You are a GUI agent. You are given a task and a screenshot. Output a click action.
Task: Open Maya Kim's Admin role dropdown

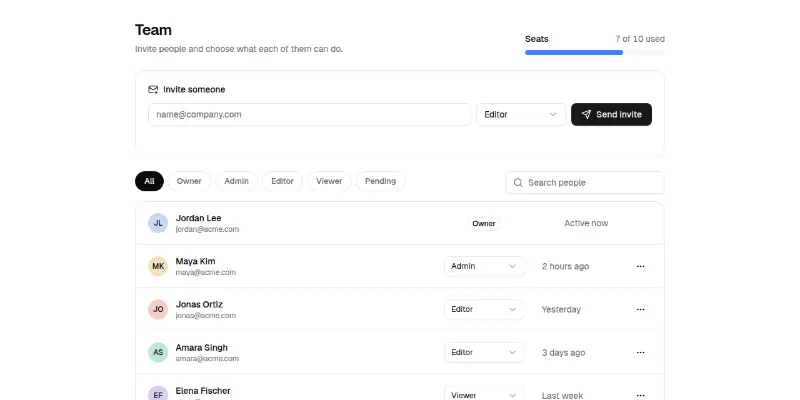[484, 266]
